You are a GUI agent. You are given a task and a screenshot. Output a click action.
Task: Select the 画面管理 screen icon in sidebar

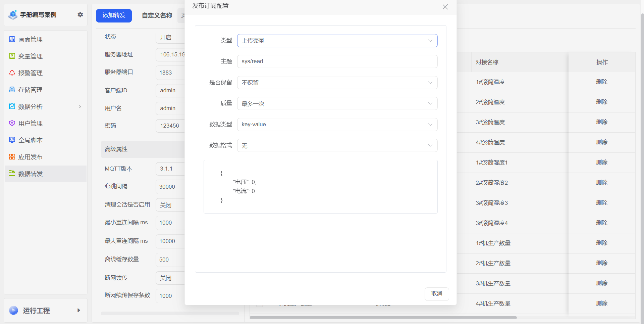pyautogui.click(x=12, y=39)
